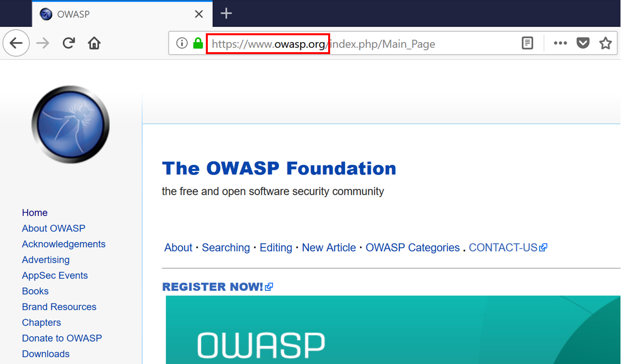Click the REGISTER NOW! link
622x364 pixels.
pos(218,287)
